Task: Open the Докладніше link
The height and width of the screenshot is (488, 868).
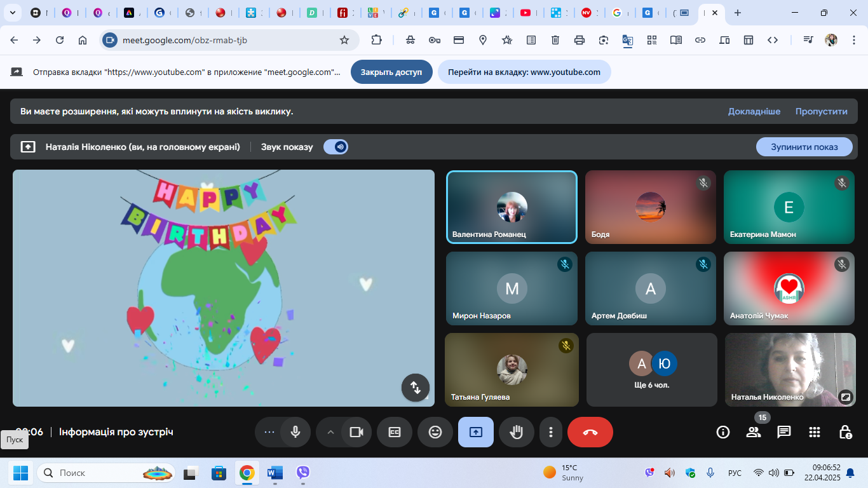Action: (x=754, y=111)
